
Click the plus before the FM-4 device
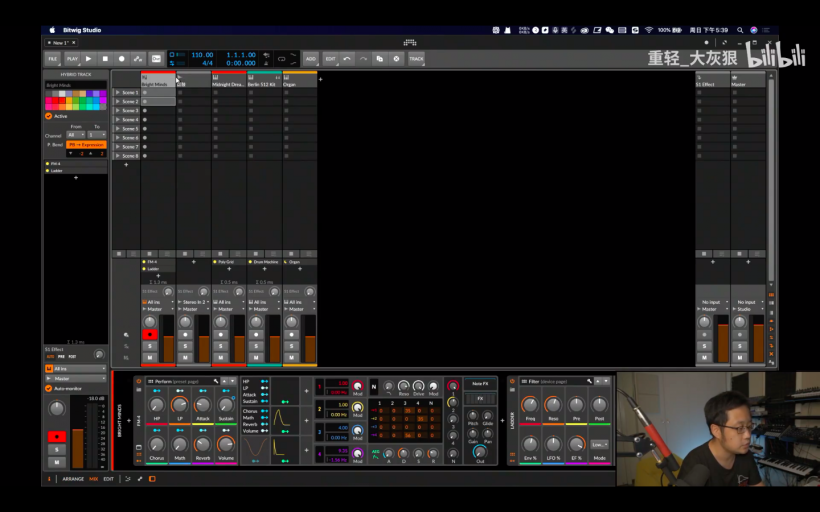pos(129,420)
